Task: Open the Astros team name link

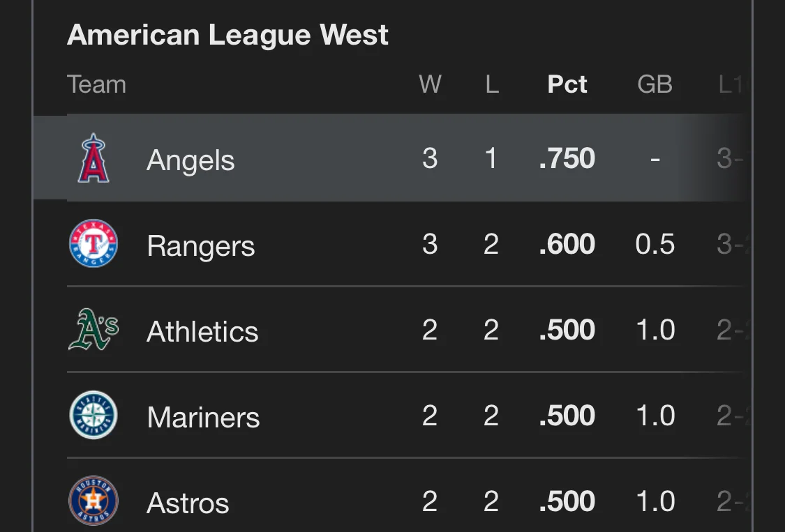Action: coord(188,503)
